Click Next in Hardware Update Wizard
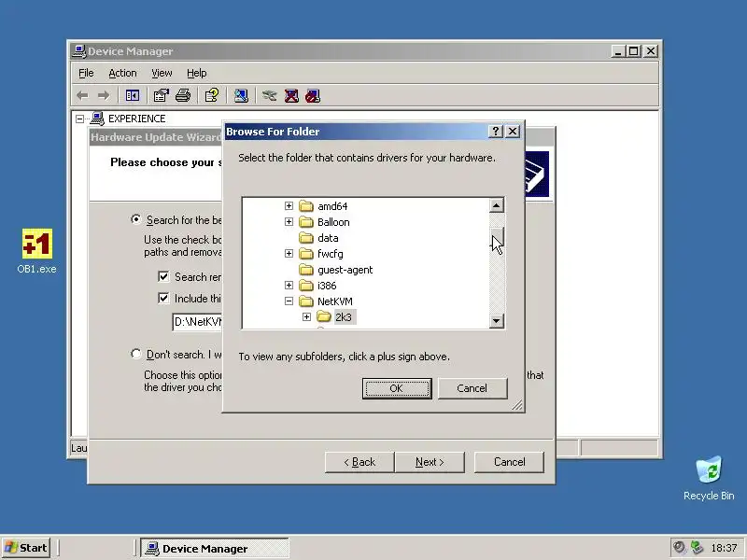This screenshot has width=747, height=560. pyautogui.click(x=430, y=462)
